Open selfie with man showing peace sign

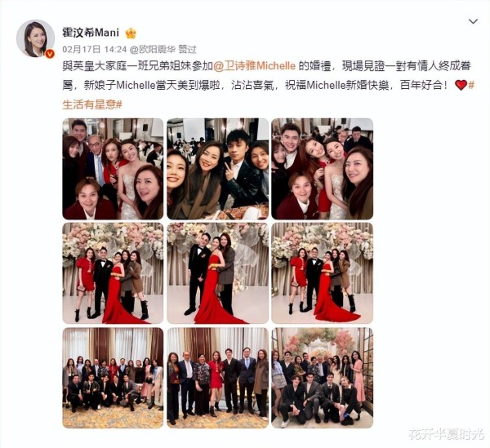tap(217, 169)
